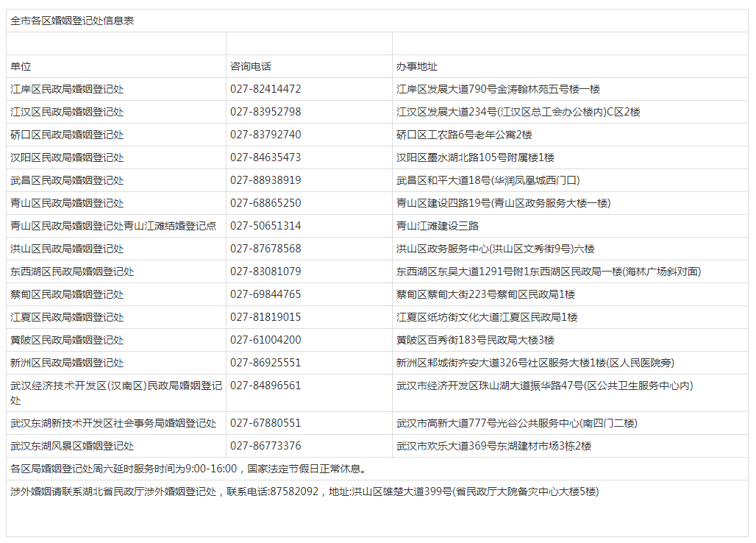Click phone number 027-81819015

(265, 317)
